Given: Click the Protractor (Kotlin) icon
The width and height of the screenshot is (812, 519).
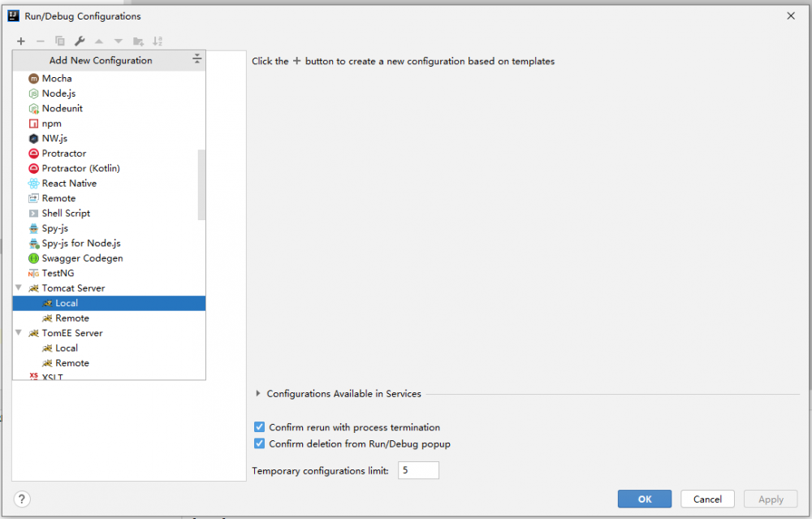Looking at the screenshot, I should [x=33, y=169].
